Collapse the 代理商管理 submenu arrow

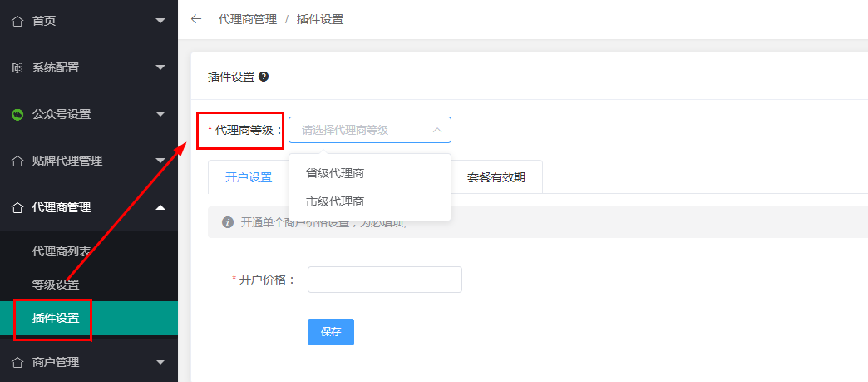pyautogui.click(x=160, y=207)
